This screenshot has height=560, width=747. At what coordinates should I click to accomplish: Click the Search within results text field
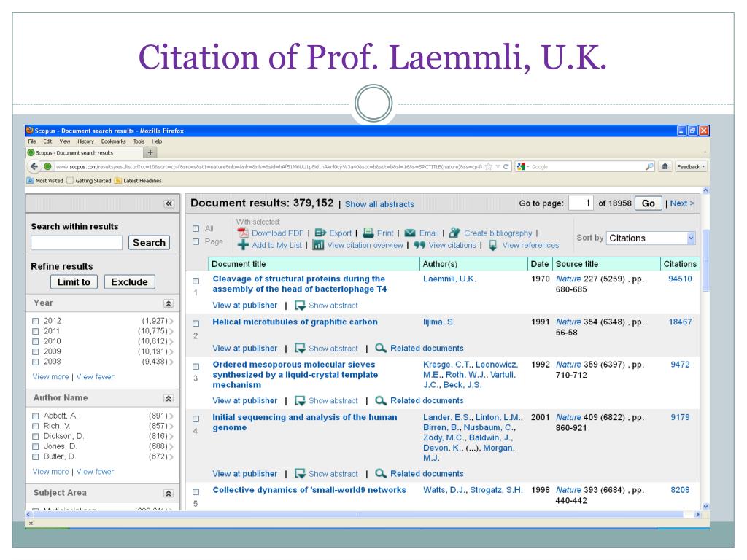77,242
